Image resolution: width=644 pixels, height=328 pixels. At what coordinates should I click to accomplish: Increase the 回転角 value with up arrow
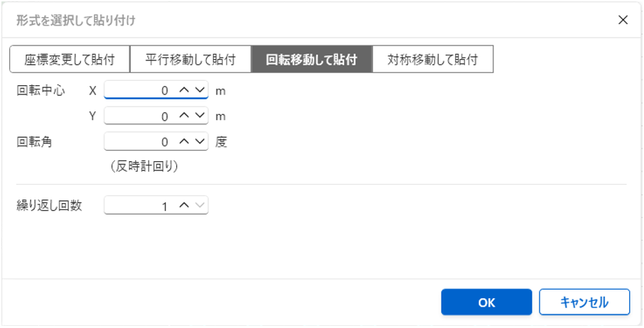tap(183, 142)
